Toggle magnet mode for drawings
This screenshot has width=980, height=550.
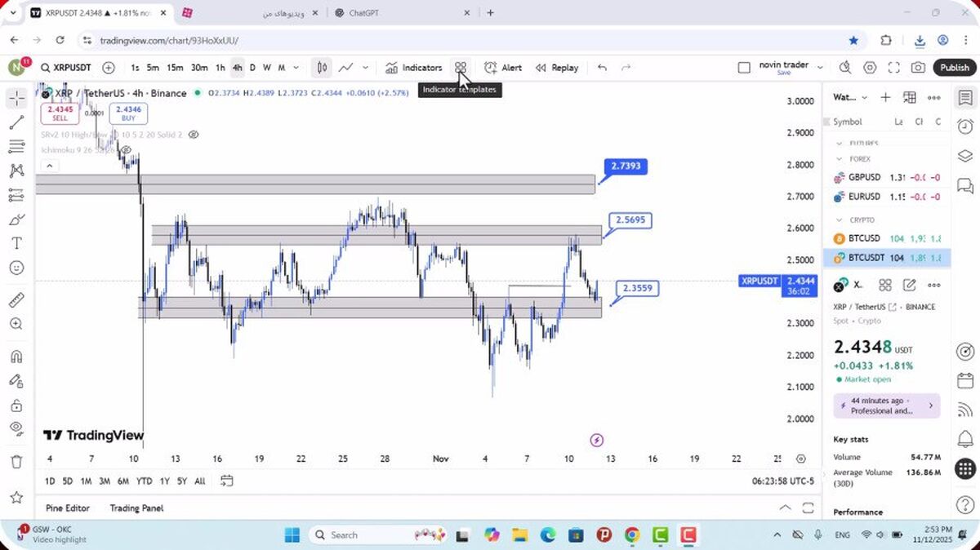click(16, 357)
